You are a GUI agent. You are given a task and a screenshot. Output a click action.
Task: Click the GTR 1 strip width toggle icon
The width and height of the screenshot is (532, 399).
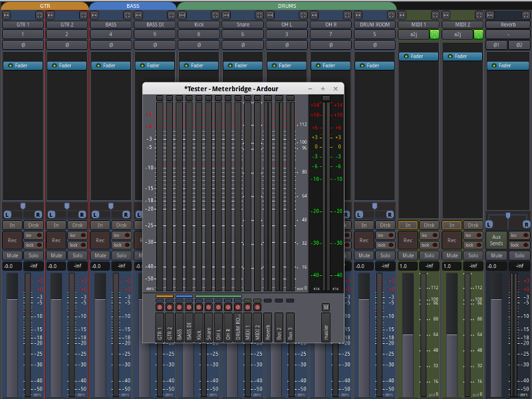(x=7, y=15)
